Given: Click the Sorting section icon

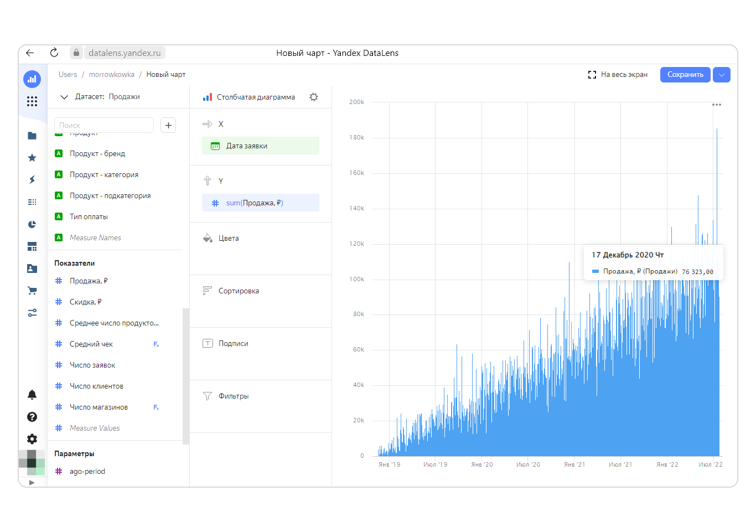Looking at the screenshot, I should tap(208, 290).
